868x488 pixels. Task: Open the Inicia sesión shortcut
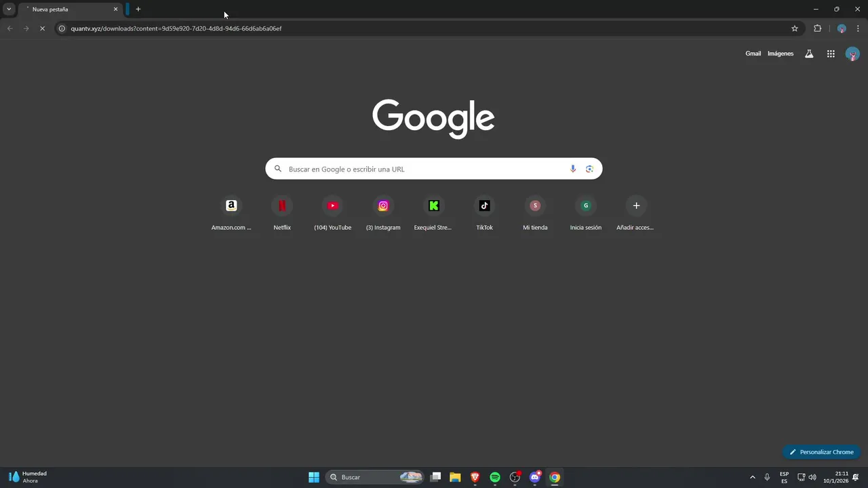coord(585,213)
